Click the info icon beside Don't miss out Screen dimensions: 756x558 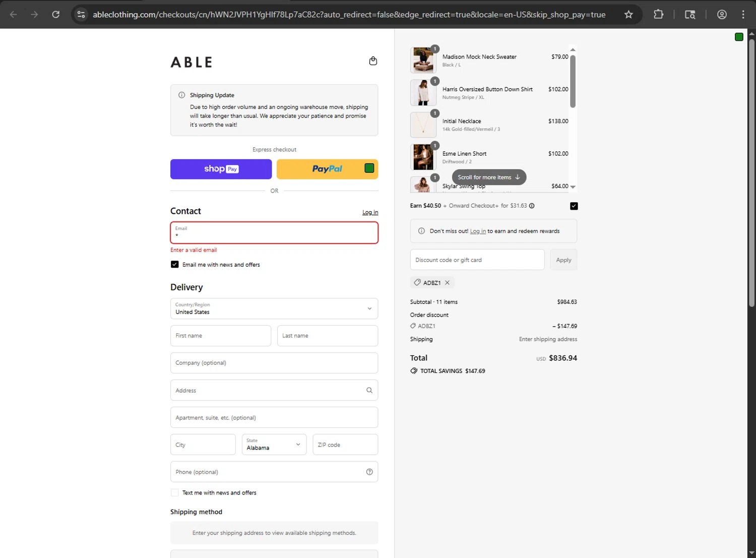(421, 231)
